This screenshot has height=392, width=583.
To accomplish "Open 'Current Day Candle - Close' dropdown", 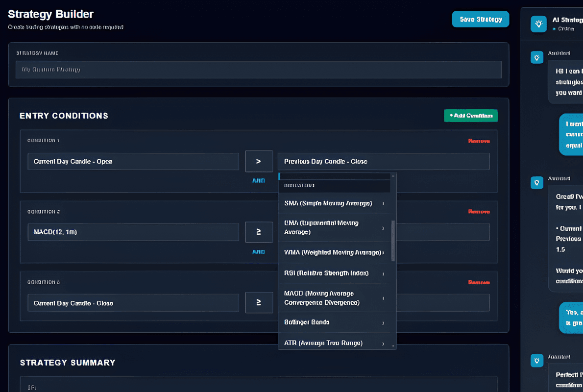I will pos(133,303).
